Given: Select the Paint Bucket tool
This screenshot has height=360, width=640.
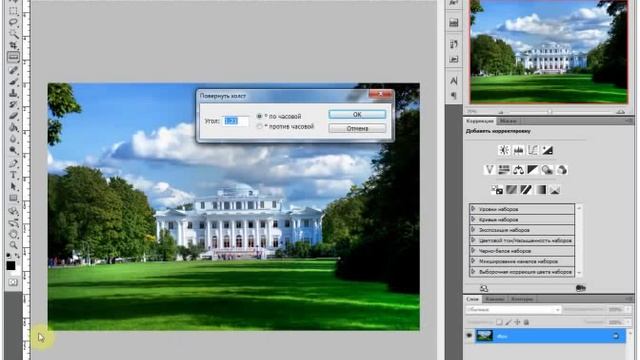Looking at the screenshot, I should pyautogui.click(x=13, y=127).
